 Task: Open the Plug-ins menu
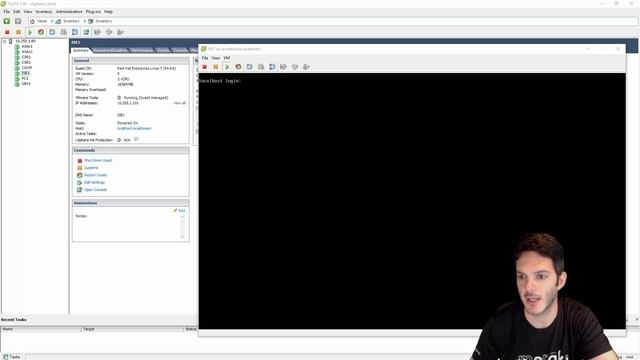pyautogui.click(x=93, y=11)
